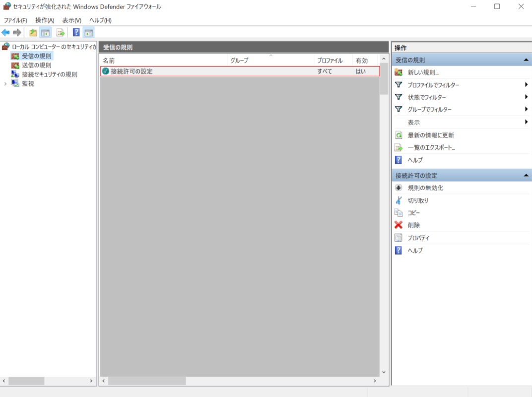
Task: Open プロパティ for the selected rule
Action: pyautogui.click(x=418, y=238)
